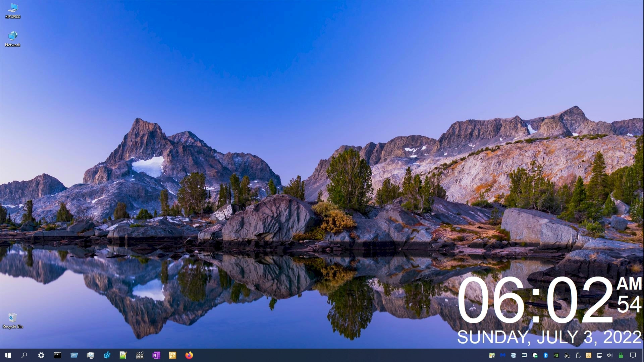Open taskbar search magnifier
The image size is (644, 362).
point(24,355)
